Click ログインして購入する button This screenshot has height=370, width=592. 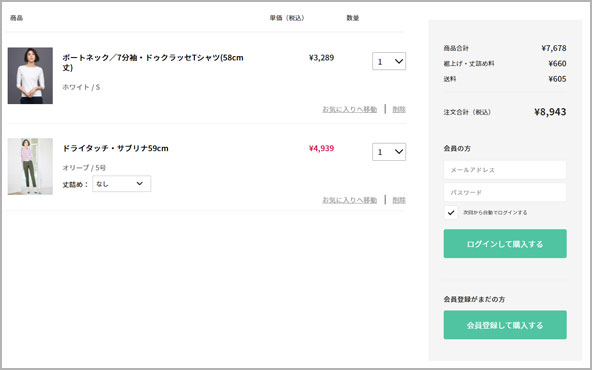point(505,244)
